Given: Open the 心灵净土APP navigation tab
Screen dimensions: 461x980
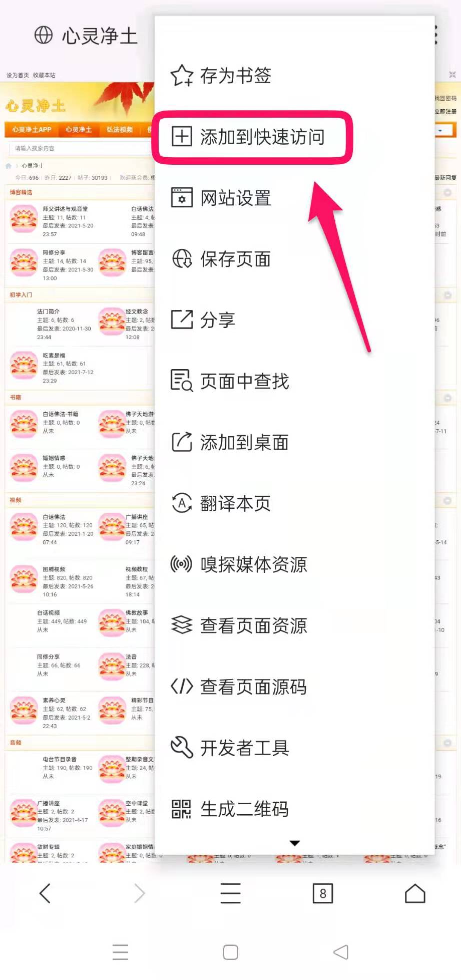Looking at the screenshot, I should (32, 130).
